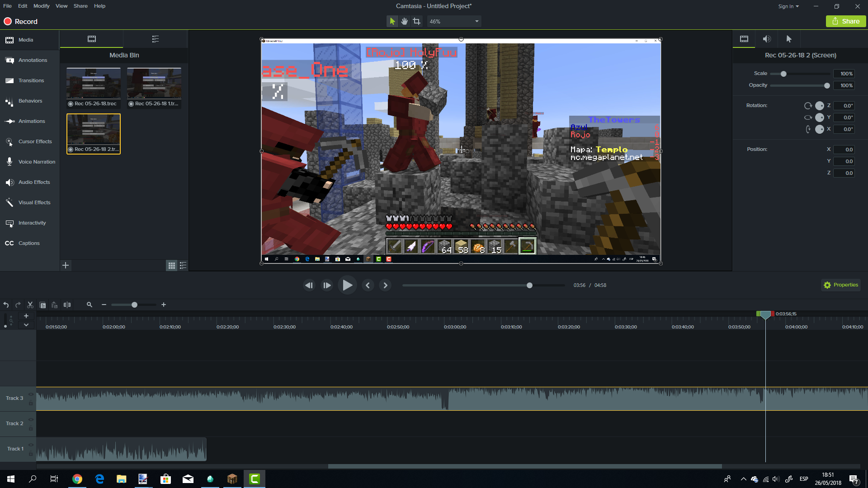Toggle Track 3 visibility eye
The width and height of the screenshot is (868, 488).
click(x=31, y=394)
